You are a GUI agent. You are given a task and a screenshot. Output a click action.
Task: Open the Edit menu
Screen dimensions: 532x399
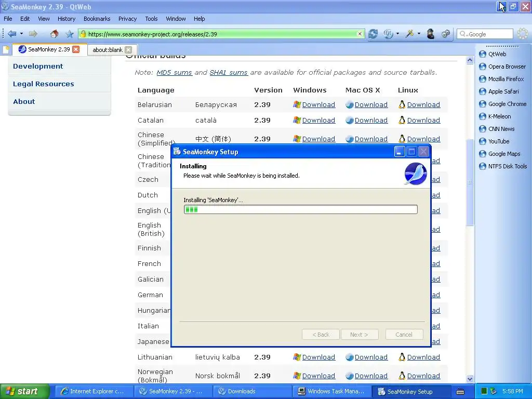tap(25, 19)
